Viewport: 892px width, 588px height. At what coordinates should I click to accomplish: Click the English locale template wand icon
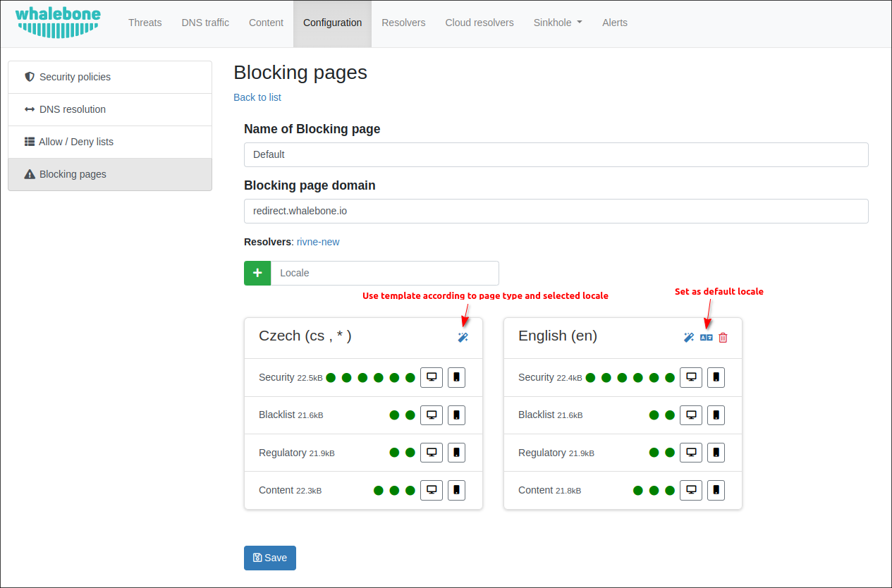(x=689, y=338)
